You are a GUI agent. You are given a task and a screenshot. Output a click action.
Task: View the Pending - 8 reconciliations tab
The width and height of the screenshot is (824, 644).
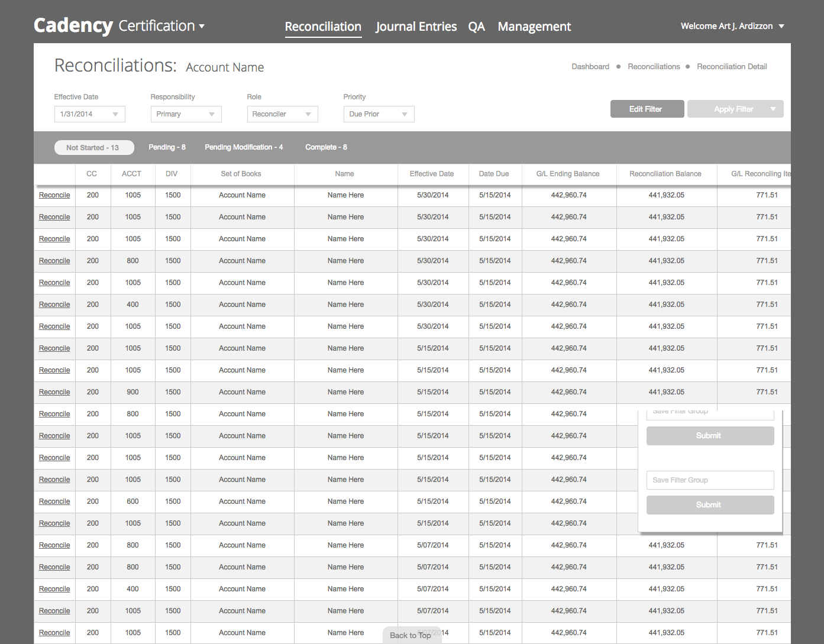167,147
